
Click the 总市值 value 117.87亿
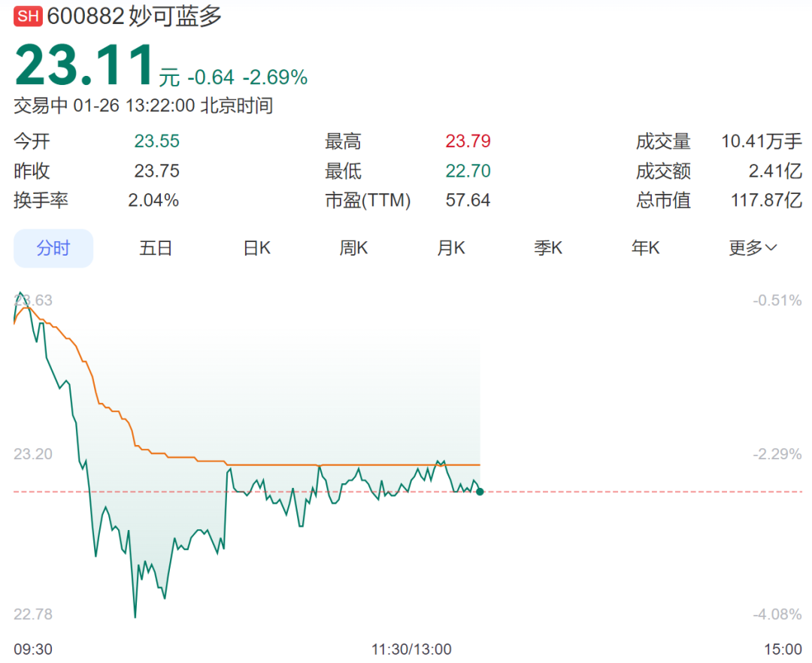coord(766,201)
